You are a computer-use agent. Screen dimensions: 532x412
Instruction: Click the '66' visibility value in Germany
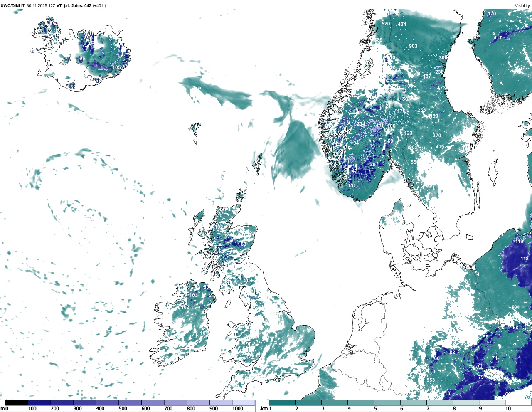[437, 359]
